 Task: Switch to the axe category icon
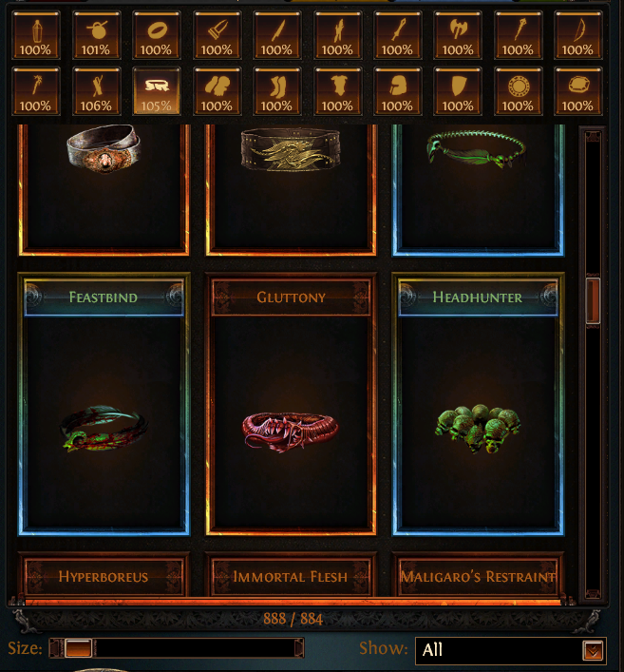(458, 35)
